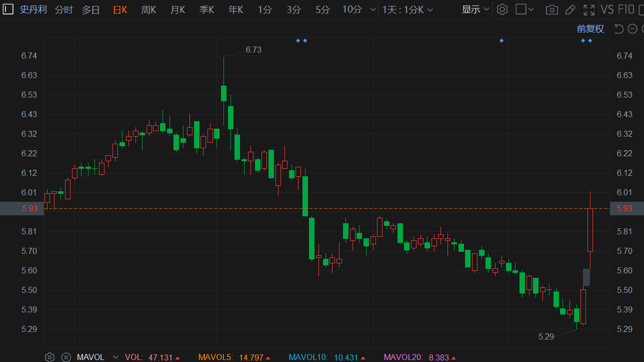Open the MAVOL indicator selector dropdown
Viewport: 644px width, 362px height.
tap(115, 357)
